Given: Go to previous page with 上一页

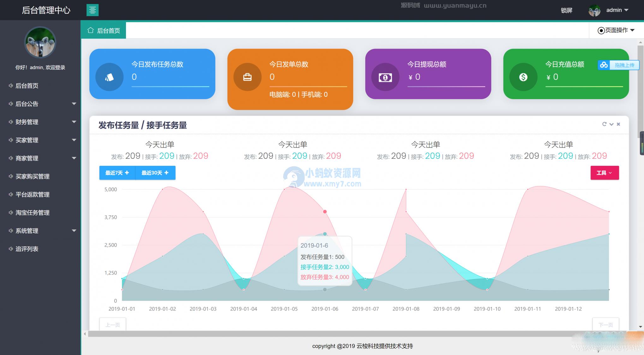Looking at the screenshot, I should (113, 324).
